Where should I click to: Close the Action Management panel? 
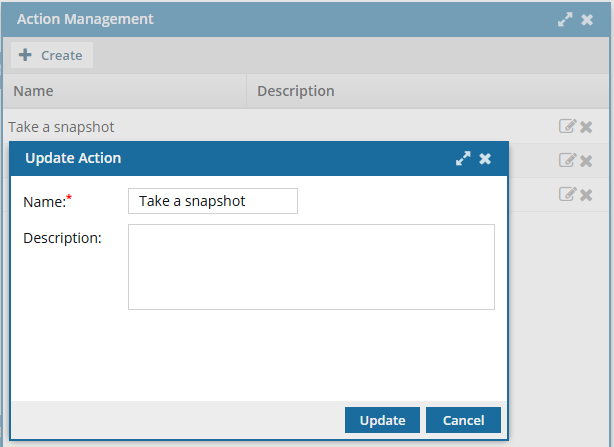pyautogui.click(x=589, y=19)
